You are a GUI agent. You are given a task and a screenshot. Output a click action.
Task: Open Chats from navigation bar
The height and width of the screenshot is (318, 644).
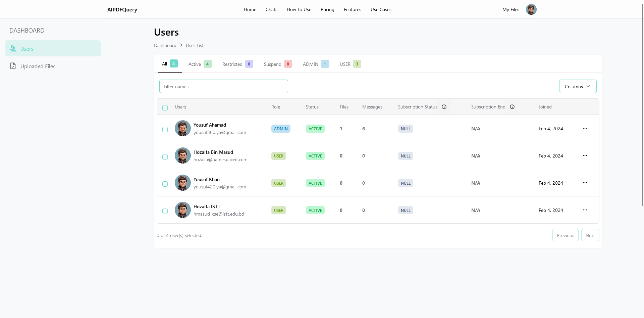(271, 9)
